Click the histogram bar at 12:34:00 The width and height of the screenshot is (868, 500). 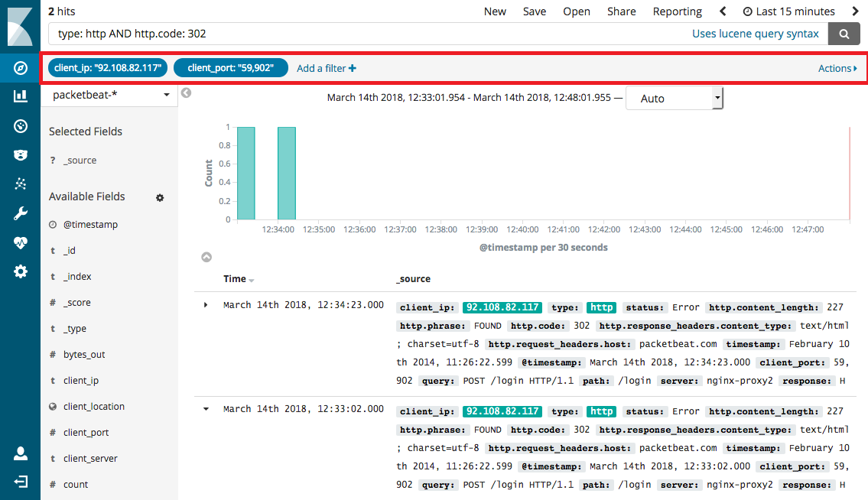[287, 174]
